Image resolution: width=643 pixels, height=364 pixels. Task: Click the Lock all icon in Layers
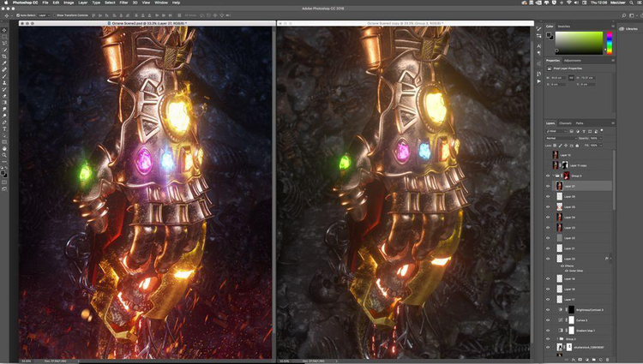577,146
